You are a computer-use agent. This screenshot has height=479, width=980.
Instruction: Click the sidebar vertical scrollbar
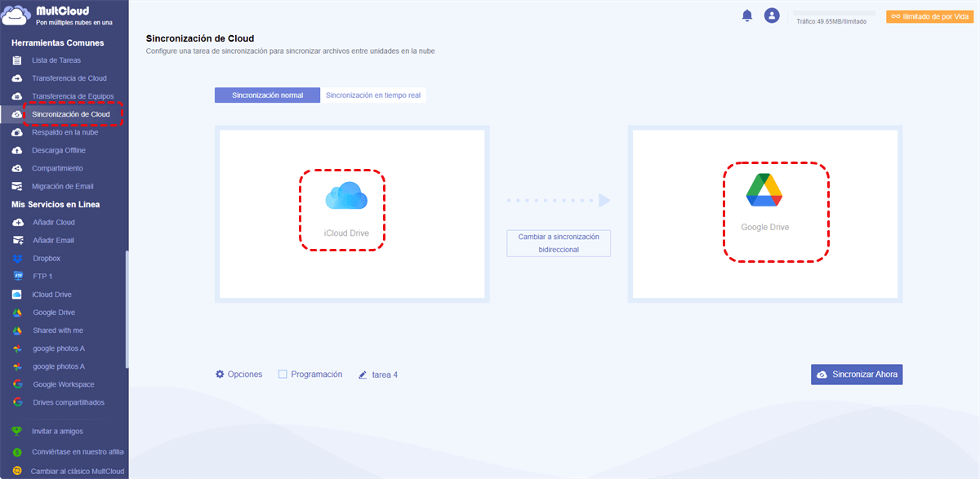[x=127, y=308]
